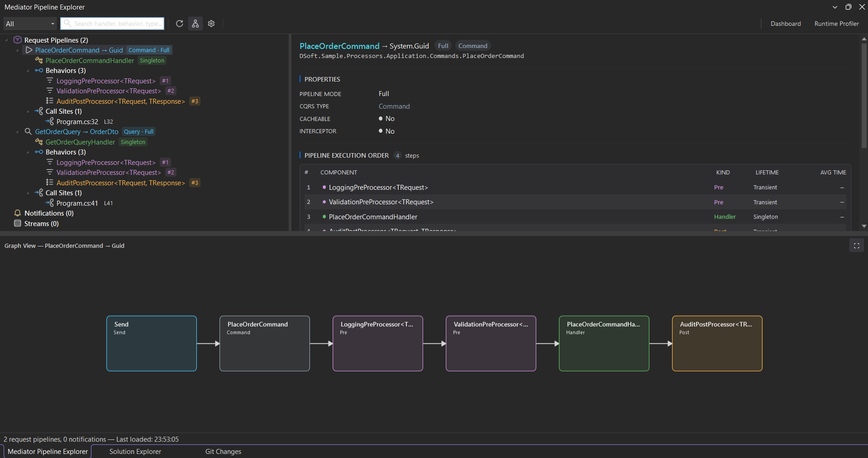
Task: Select the AuditPostProcessor graph node
Action: 717,343
